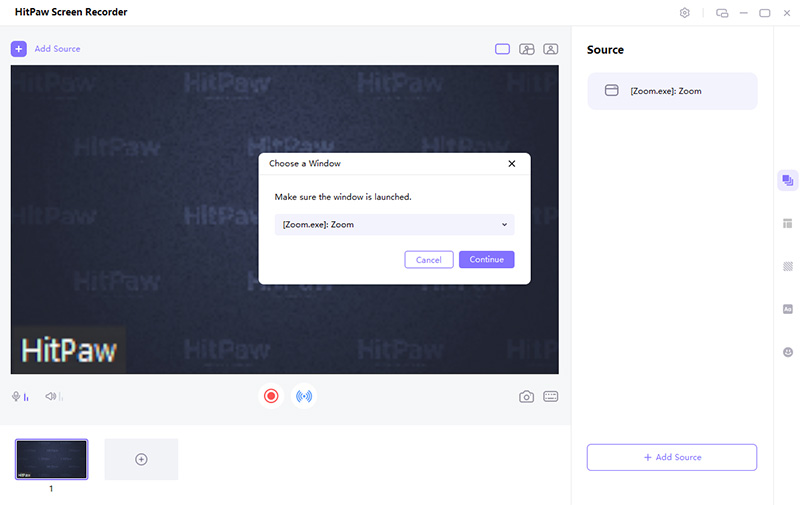Viewport: 800px width, 505px height.
Task: Open the settings gear icon
Action: (x=685, y=13)
